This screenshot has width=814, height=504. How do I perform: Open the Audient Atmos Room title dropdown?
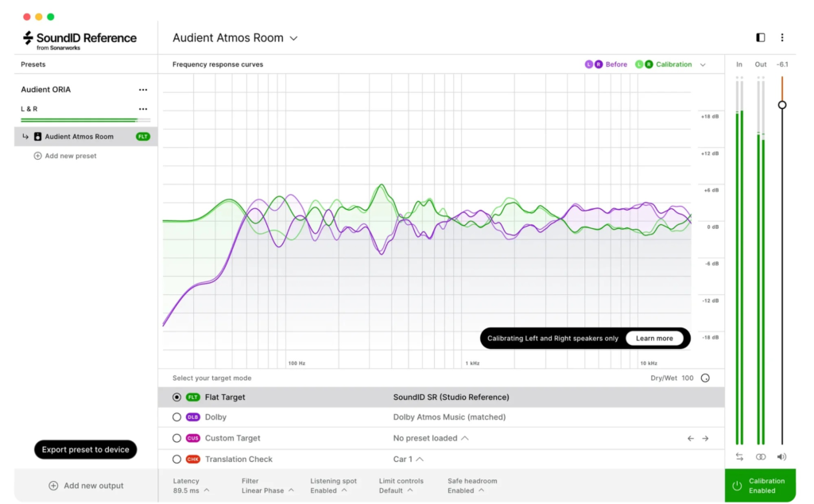coord(235,38)
